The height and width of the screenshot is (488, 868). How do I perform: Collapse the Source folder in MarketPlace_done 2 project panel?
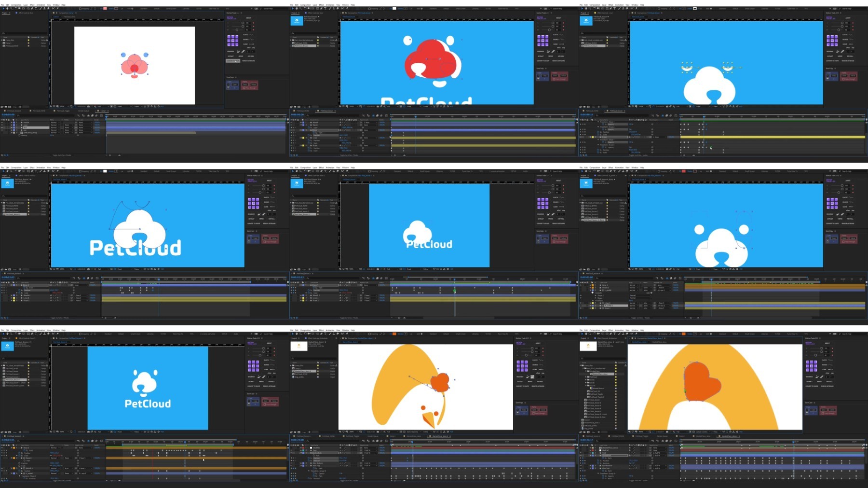coord(586,386)
